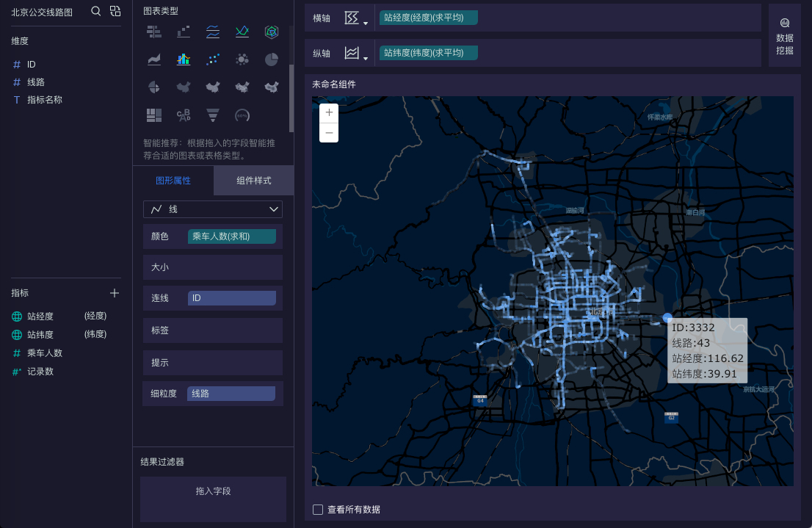Select the second China point map chart

(213, 87)
